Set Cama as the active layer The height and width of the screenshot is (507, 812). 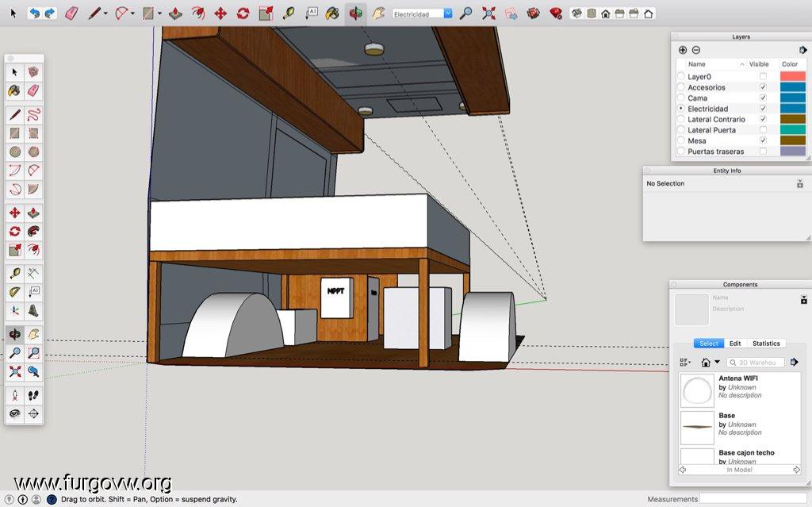[681, 98]
